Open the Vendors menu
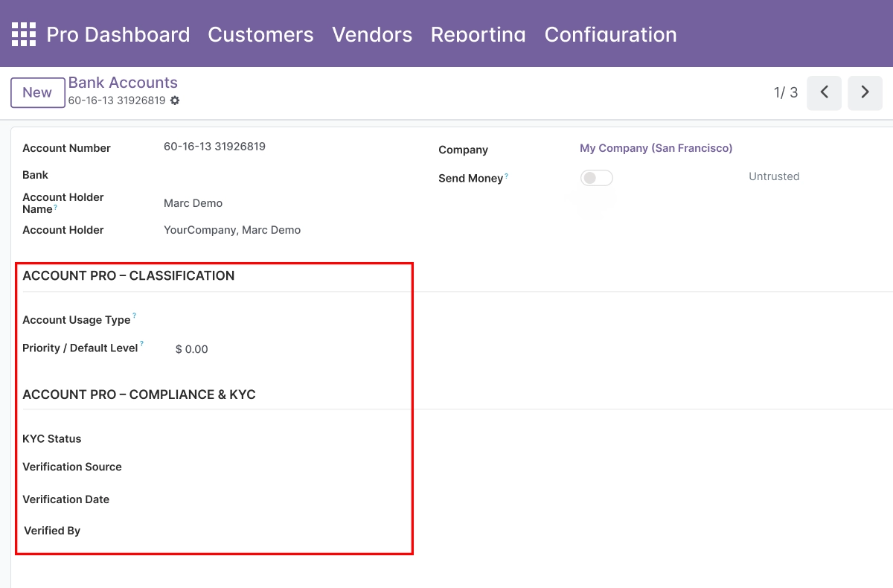893x588 pixels. click(372, 34)
